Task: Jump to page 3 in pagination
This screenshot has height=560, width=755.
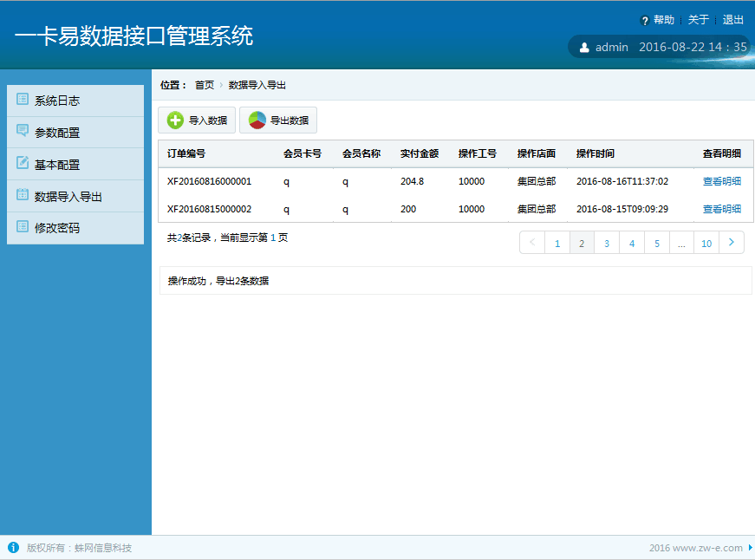Action: [607, 243]
